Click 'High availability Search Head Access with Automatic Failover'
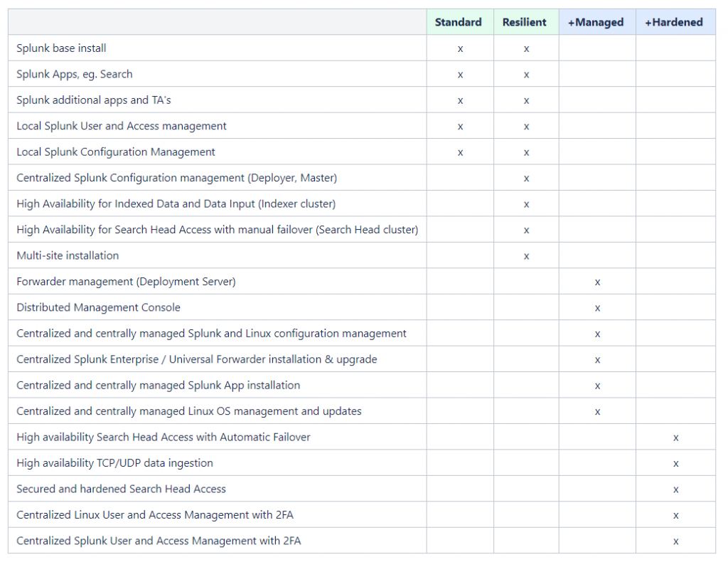 click(164, 438)
